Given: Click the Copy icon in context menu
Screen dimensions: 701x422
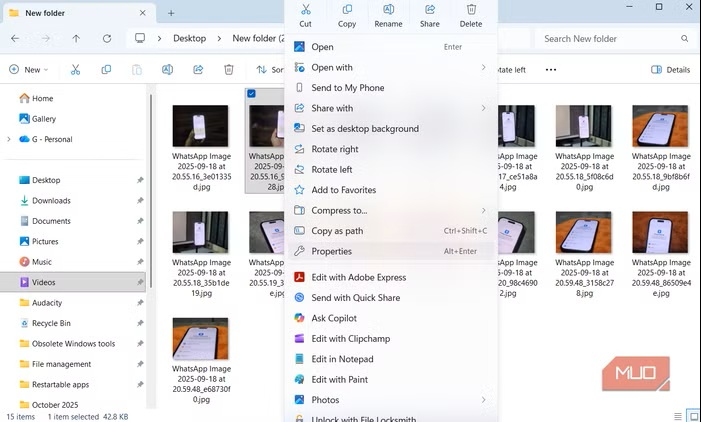Looking at the screenshot, I should (347, 10).
